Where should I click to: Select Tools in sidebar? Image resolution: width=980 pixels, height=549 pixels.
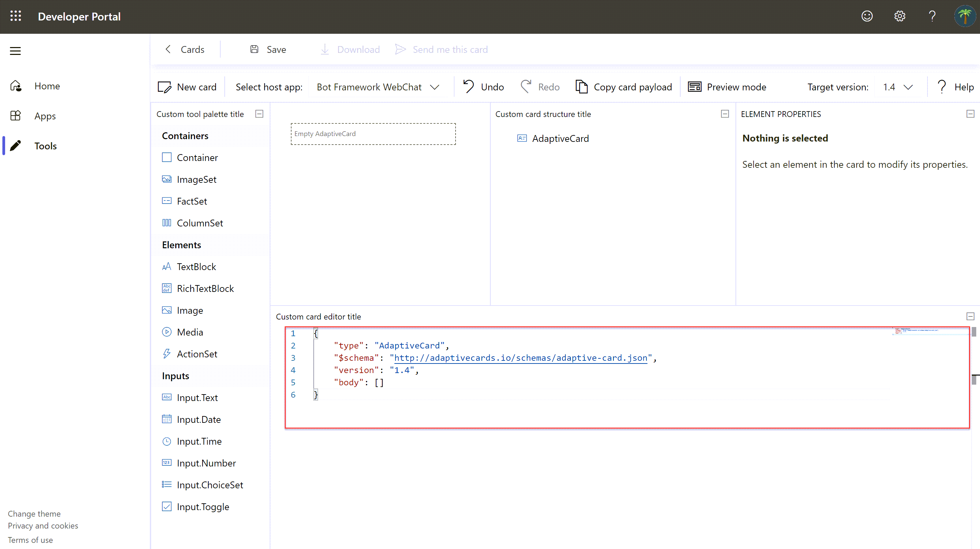pyautogui.click(x=45, y=146)
